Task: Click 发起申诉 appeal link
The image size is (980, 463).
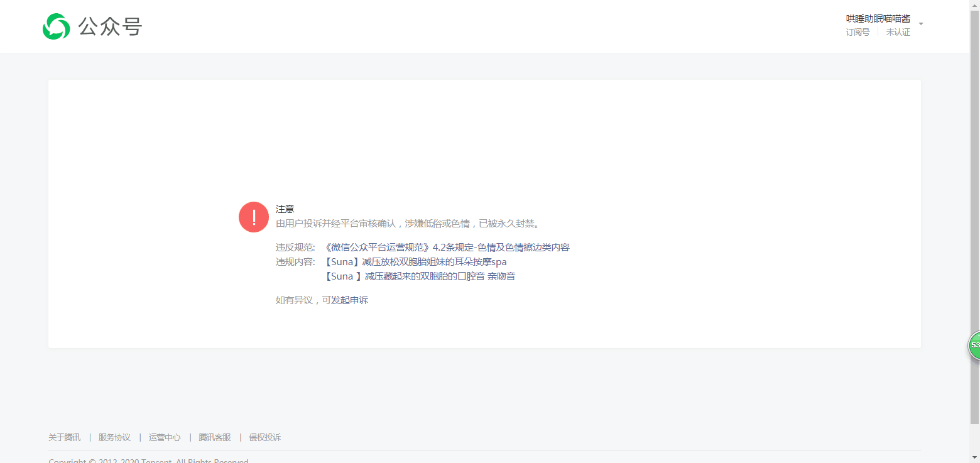Action: coord(349,300)
